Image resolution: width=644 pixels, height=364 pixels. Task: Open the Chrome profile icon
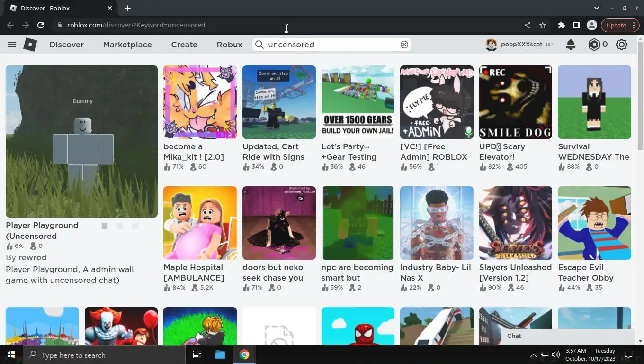pyautogui.click(x=591, y=25)
